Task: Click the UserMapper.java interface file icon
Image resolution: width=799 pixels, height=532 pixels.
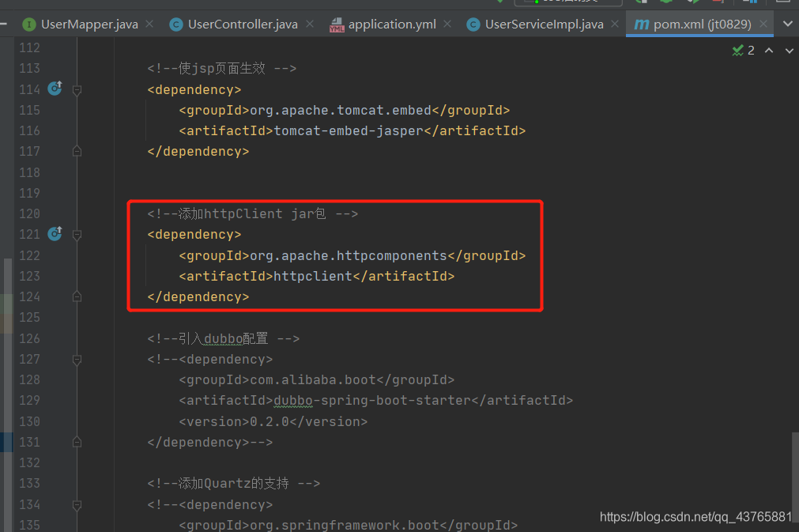Action: [29, 25]
